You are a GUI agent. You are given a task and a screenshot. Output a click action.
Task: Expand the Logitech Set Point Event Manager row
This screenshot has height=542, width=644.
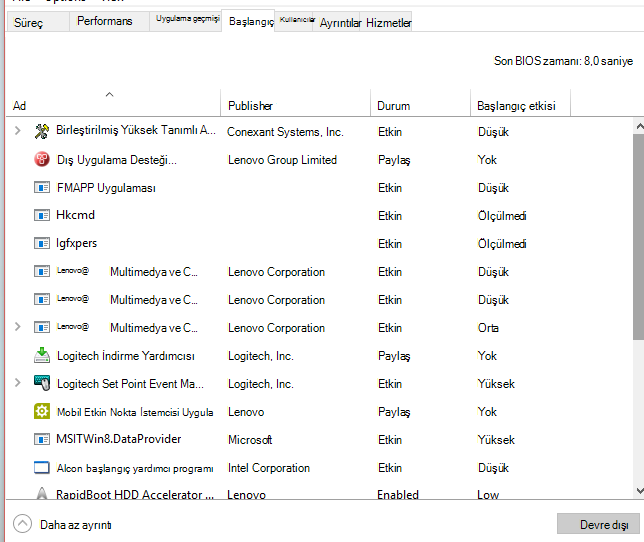tap(17, 383)
